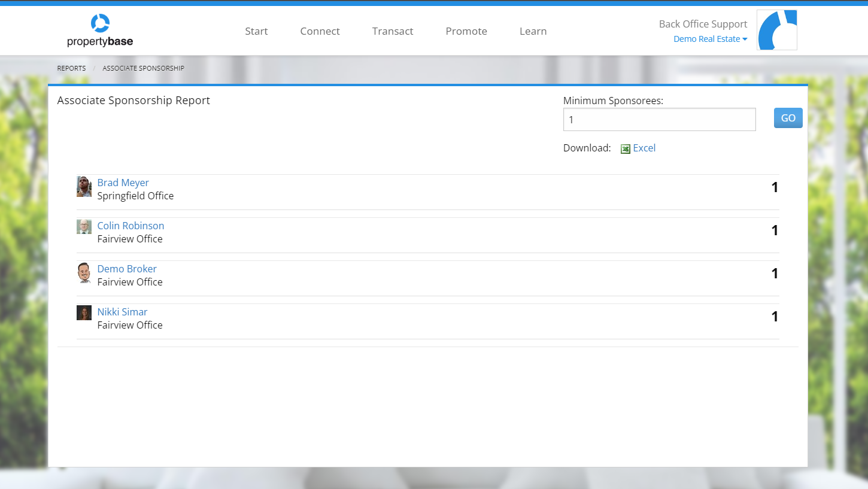Click Brad Meyer's profile photo

point(84,187)
